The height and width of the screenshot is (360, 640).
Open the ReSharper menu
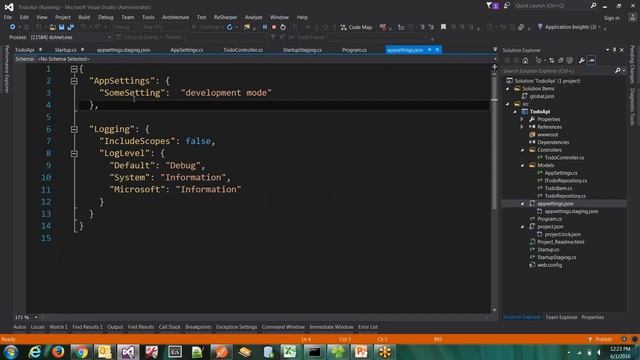[x=225, y=17]
